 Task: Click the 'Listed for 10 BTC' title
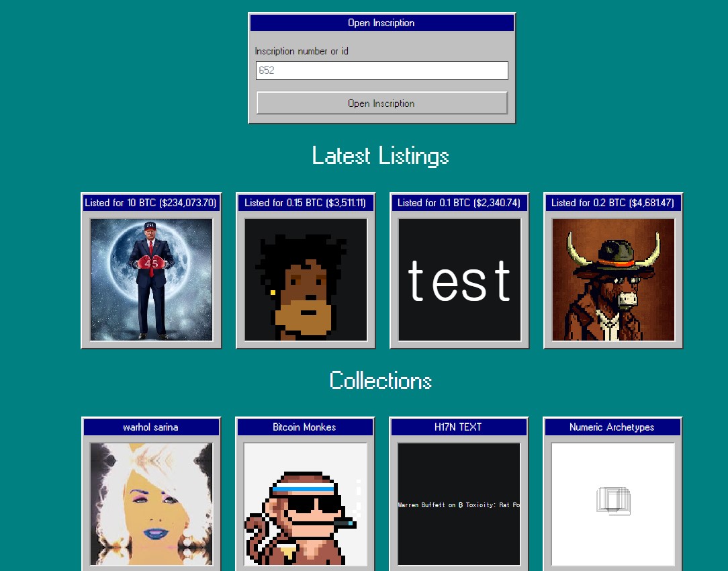151,203
